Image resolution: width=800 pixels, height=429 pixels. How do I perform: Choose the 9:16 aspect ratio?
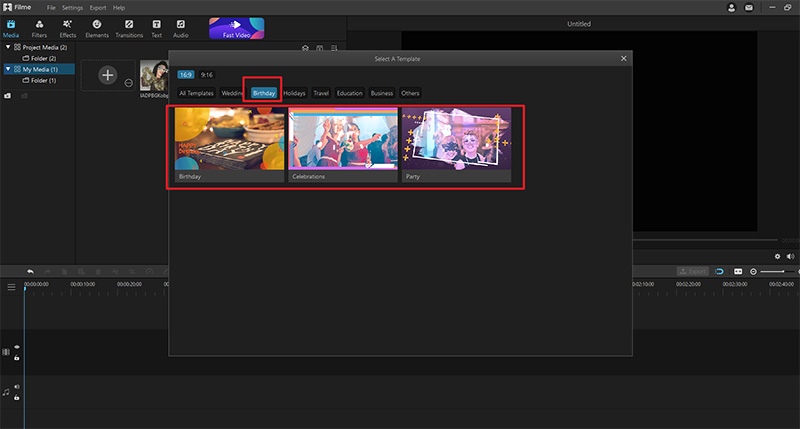(x=207, y=74)
